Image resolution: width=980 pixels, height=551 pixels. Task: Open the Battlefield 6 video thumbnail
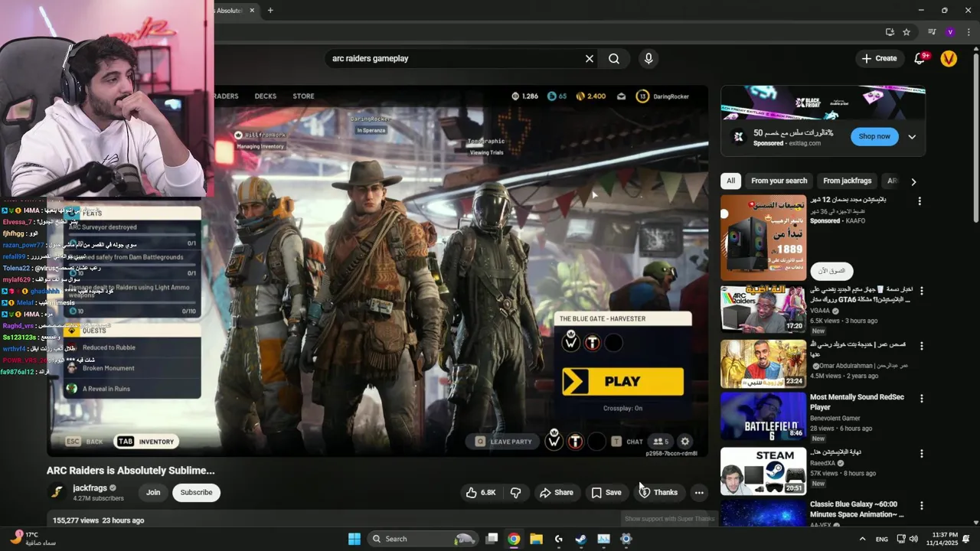(x=763, y=416)
